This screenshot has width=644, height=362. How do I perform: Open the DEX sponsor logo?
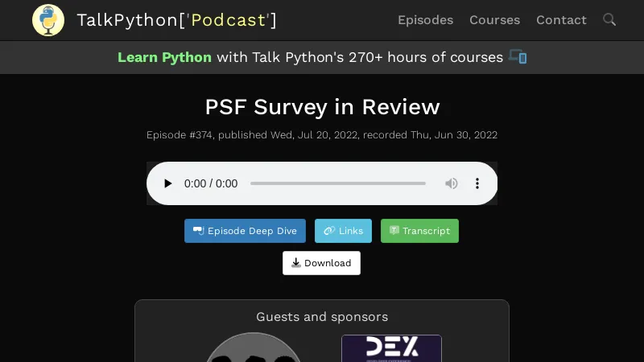pos(391,348)
